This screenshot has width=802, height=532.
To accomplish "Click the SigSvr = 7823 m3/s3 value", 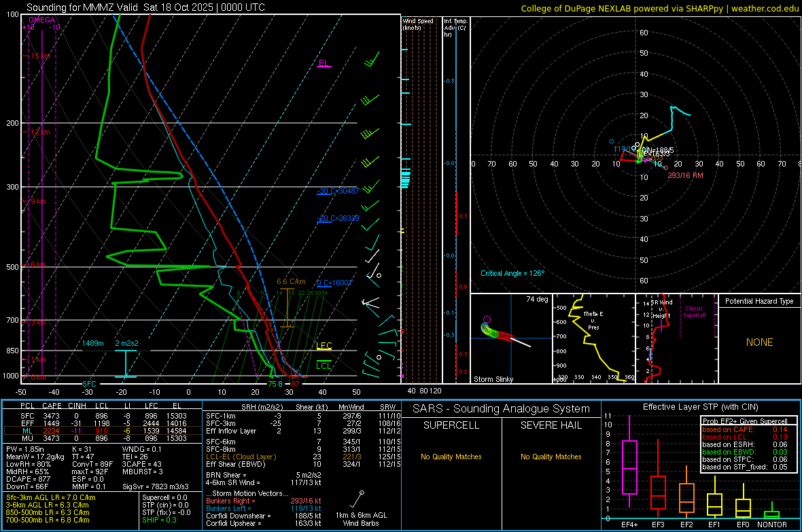I will (x=156, y=486).
